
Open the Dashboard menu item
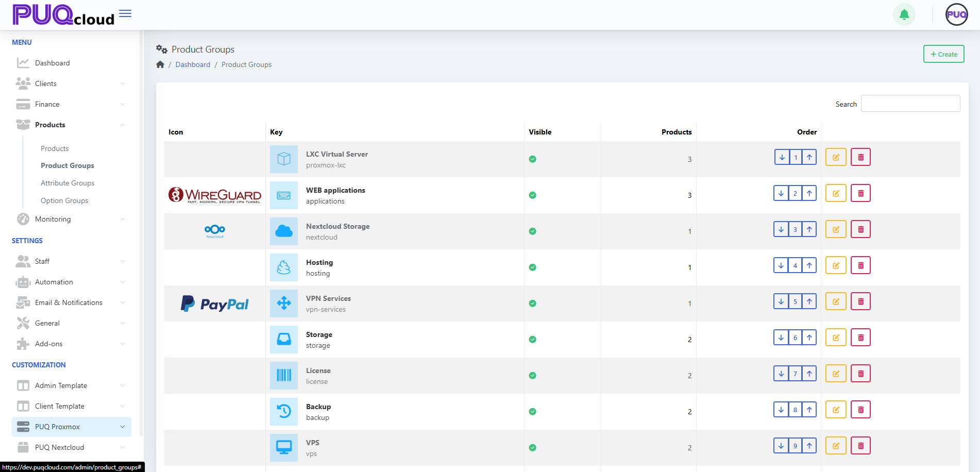(x=71, y=63)
